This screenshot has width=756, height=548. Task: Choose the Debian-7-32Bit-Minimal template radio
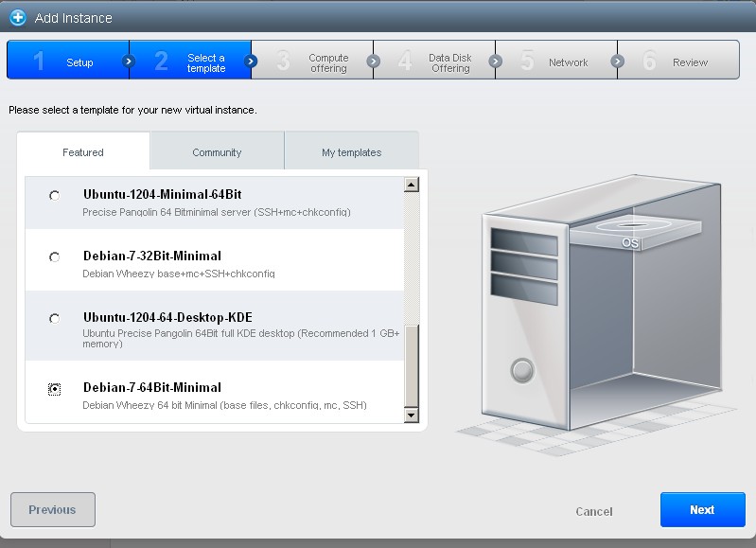(x=55, y=257)
